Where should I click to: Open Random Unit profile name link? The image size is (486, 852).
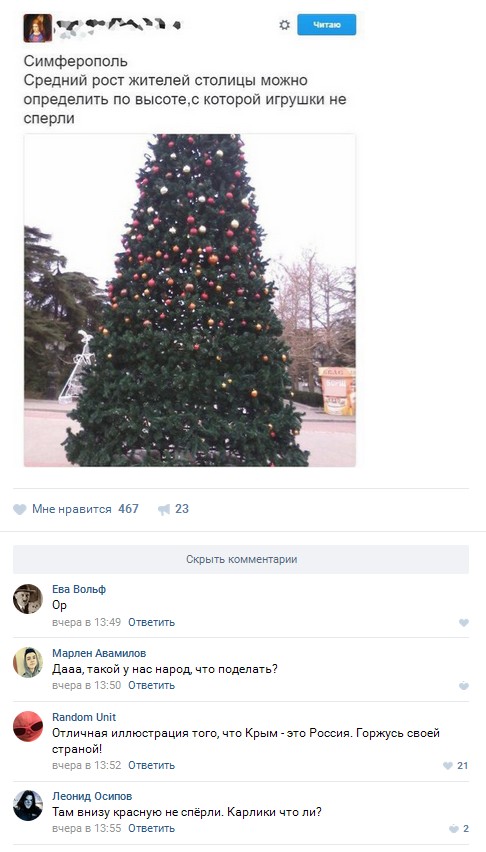coord(84,717)
